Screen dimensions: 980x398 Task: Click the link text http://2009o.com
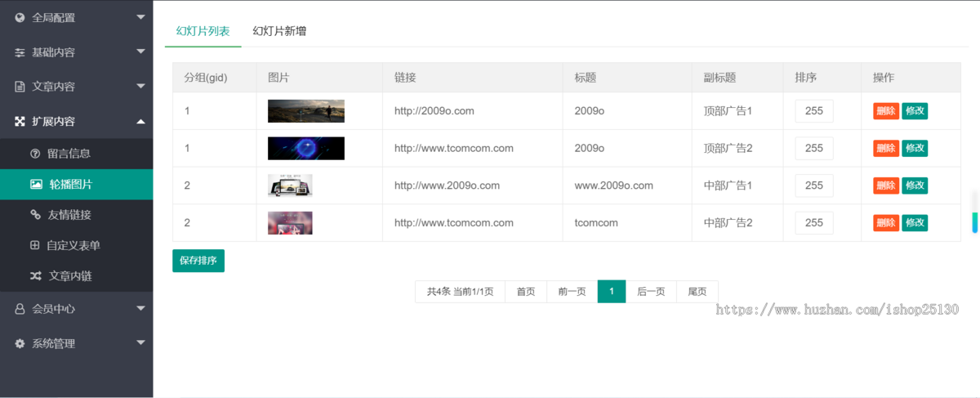point(434,111)
